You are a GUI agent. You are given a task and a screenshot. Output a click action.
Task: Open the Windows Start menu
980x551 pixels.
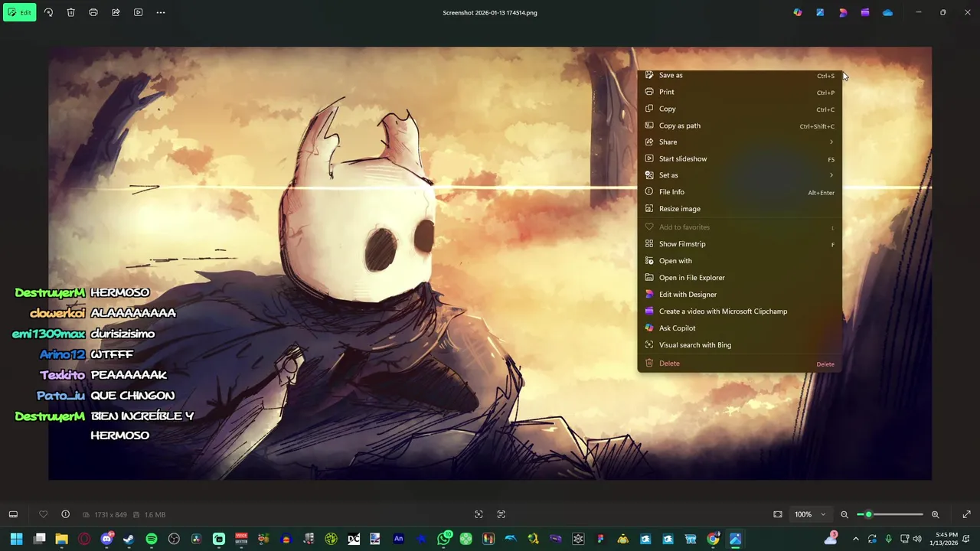(x=16, y=540)
